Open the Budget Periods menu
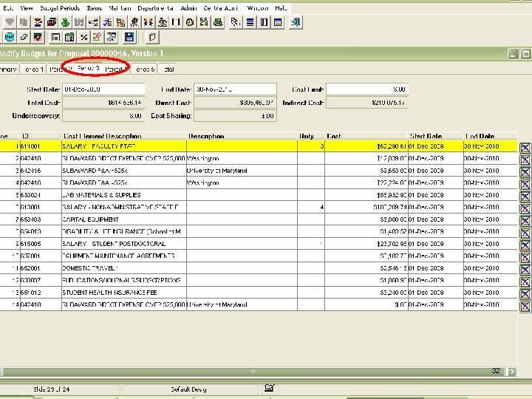Viewport: 532px width, 399px height. (x=60, y=8)
